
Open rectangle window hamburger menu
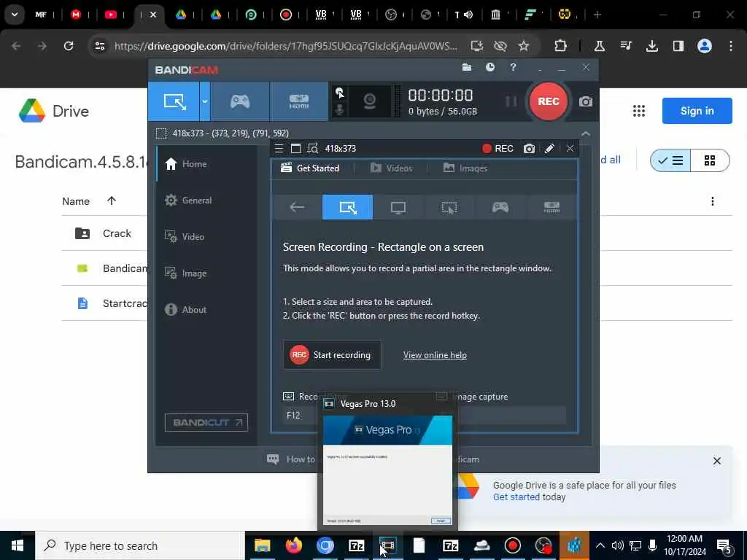(279, 149)
